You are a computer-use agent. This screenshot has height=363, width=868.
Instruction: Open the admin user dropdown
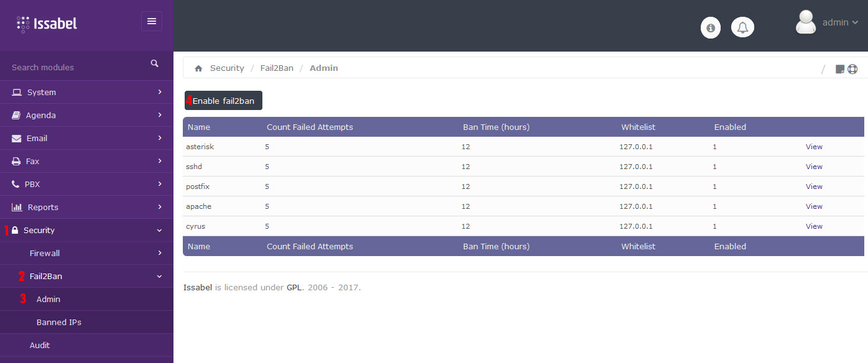[840, 22]
